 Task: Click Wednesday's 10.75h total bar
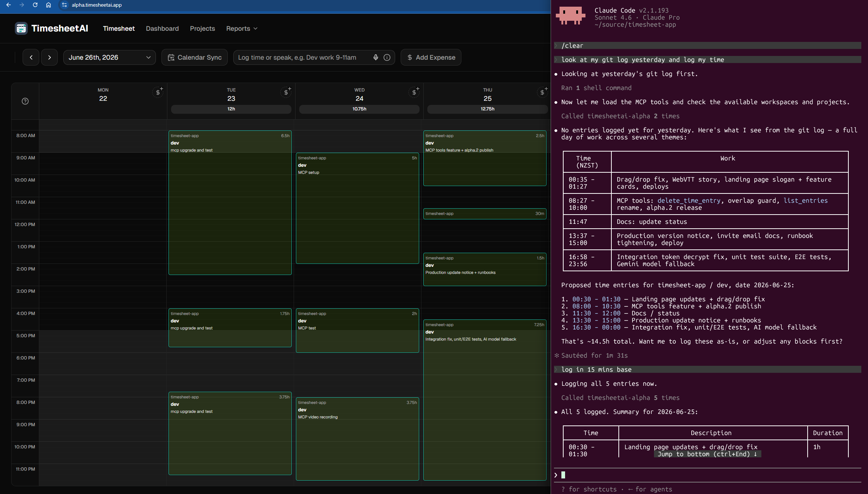359,109
